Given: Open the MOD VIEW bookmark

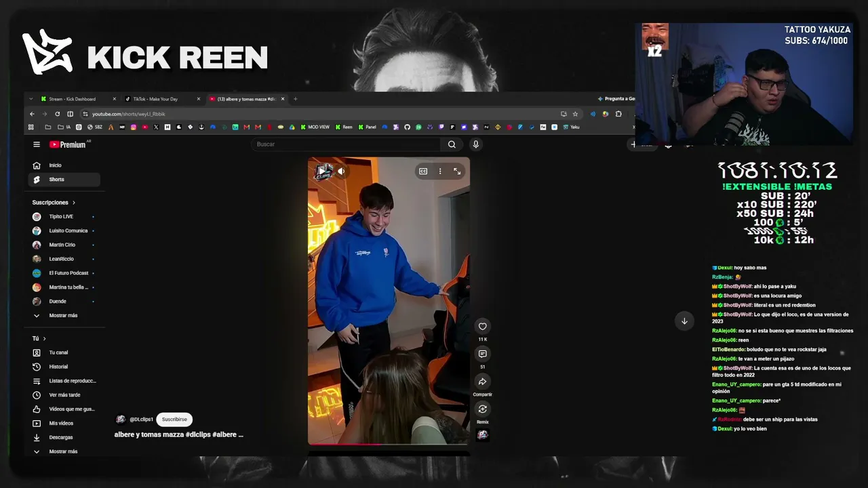Looking at the screenshot, I should [315, 127].
